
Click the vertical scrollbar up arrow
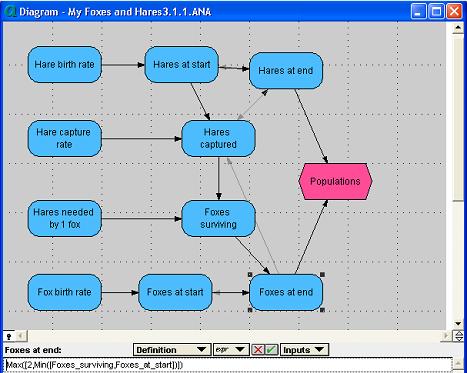(x=458, y=27)
